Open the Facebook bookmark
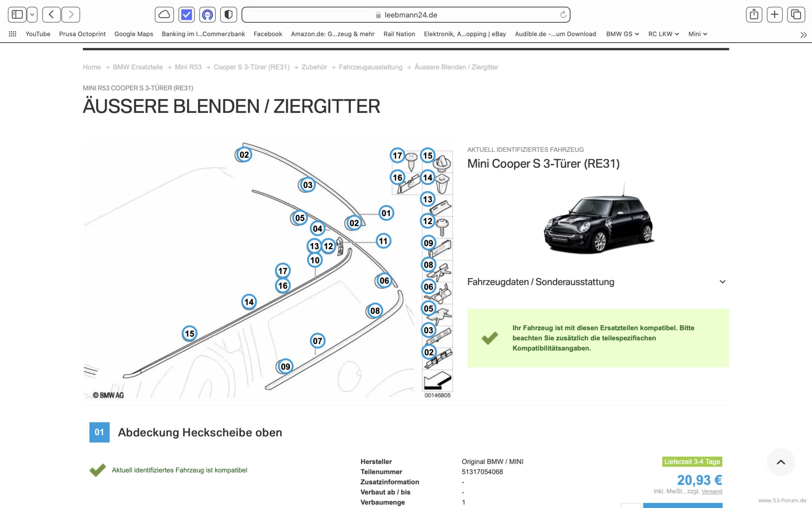The image size is (812, 508). 268,34
